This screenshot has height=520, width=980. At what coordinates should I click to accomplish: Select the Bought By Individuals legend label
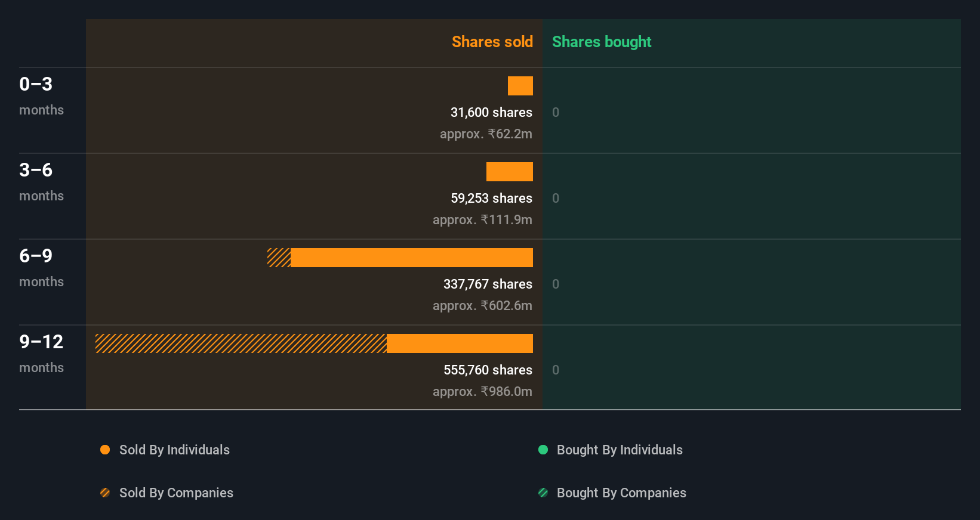click(620, 450)
